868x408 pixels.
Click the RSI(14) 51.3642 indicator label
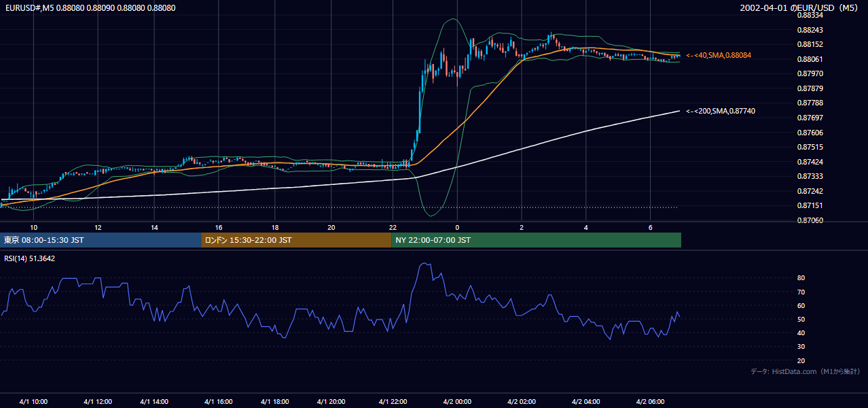point(30,258)
